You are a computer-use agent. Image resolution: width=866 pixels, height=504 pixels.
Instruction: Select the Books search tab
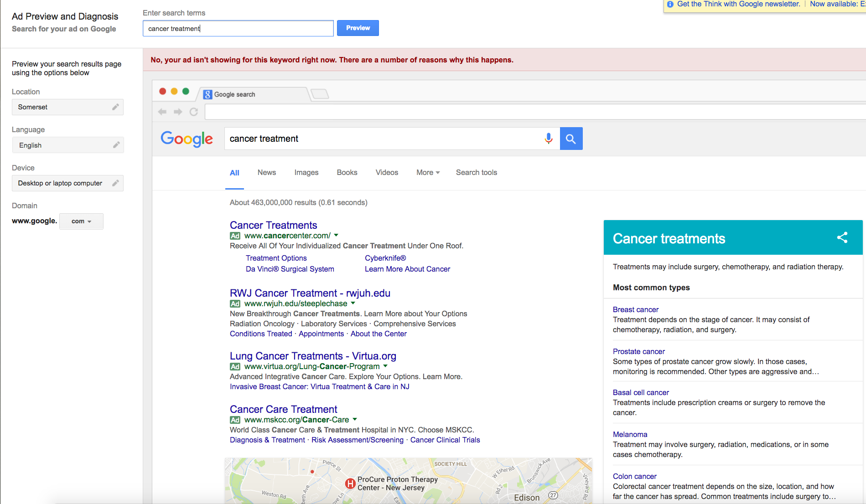pyautogui.click(x=347, y=173)
